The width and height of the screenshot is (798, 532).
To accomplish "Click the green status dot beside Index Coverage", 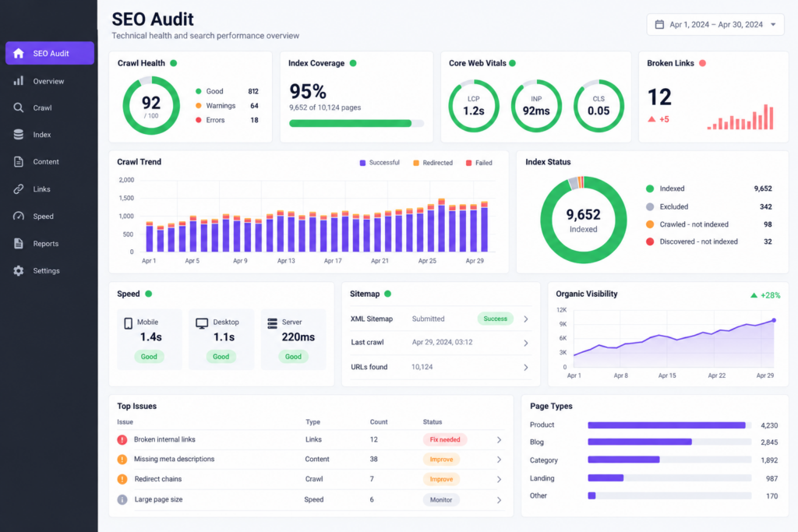I will click(x=353, y=63).
